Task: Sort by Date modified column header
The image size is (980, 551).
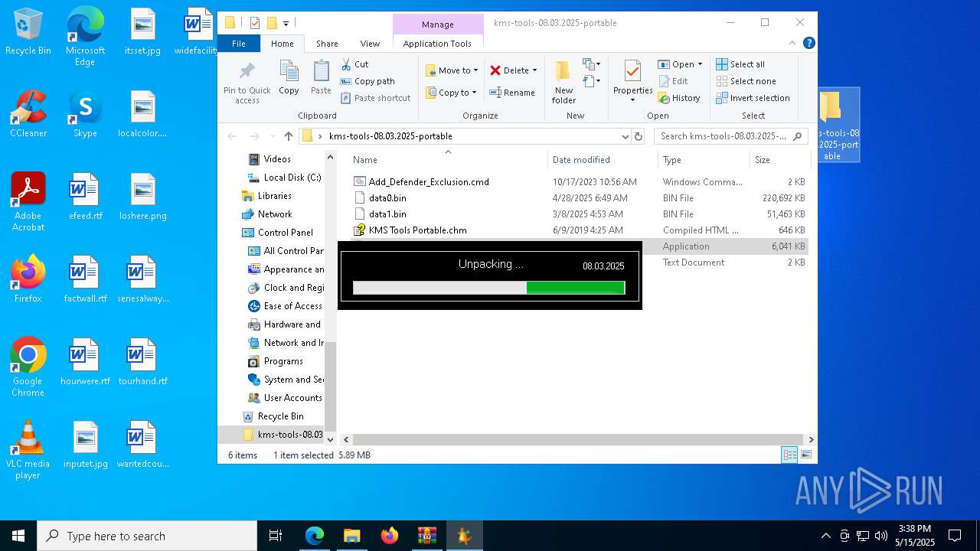Action: (x=603, y=160)
